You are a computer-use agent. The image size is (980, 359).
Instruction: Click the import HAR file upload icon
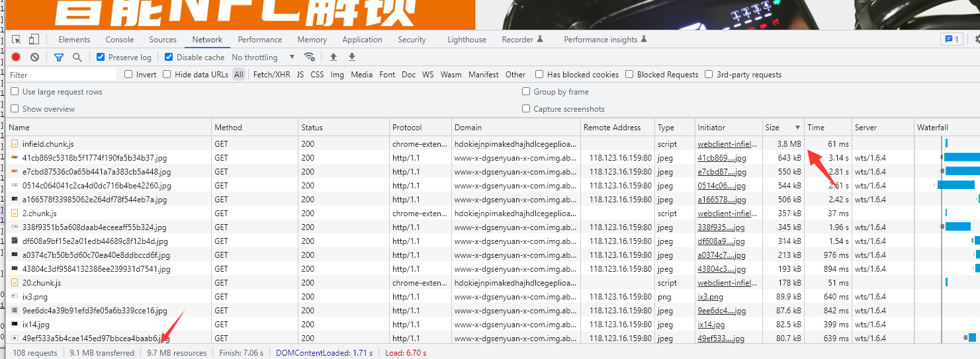coord(334,58)
